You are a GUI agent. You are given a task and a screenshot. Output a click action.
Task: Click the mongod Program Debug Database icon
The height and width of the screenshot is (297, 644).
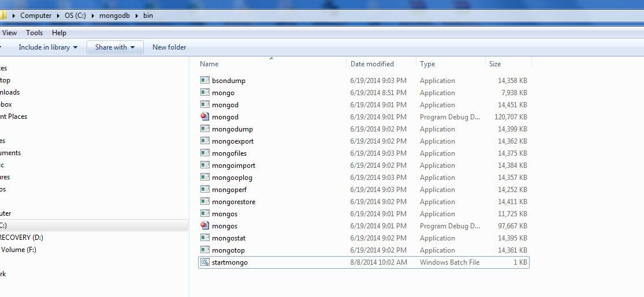[x=205, y=116]
